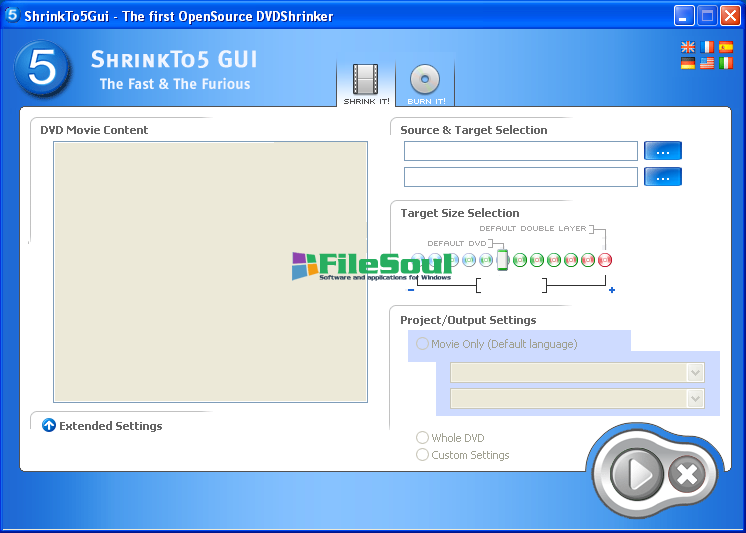Choose the Whole DVD option

[423, 438]
